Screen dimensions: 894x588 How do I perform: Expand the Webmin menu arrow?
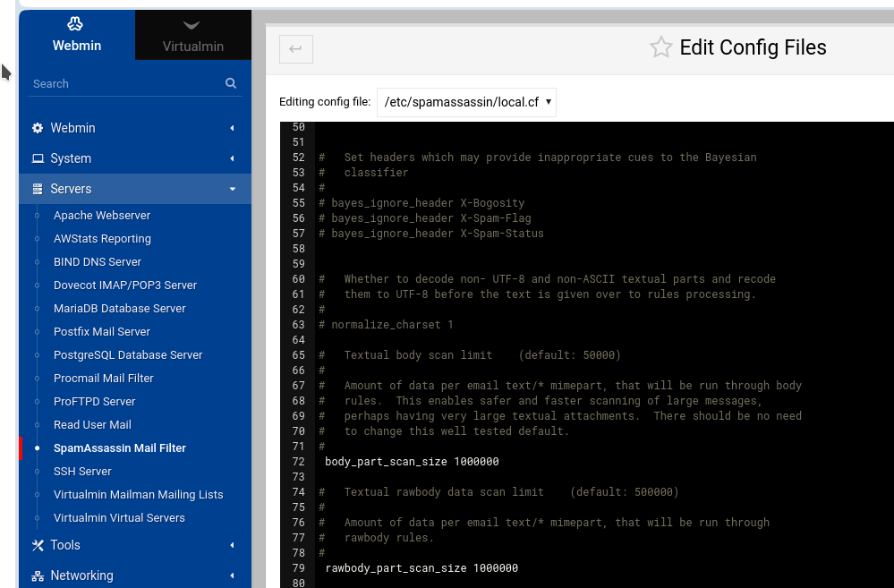point(232,128)
